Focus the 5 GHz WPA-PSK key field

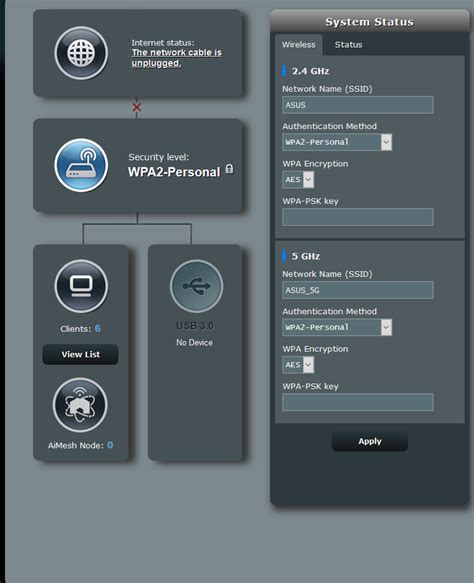coord(358,402)
